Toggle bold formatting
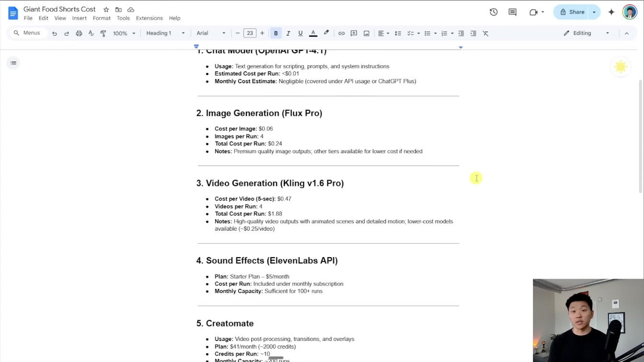The height and width of the screenshot is (362, 644). [276, 33]
